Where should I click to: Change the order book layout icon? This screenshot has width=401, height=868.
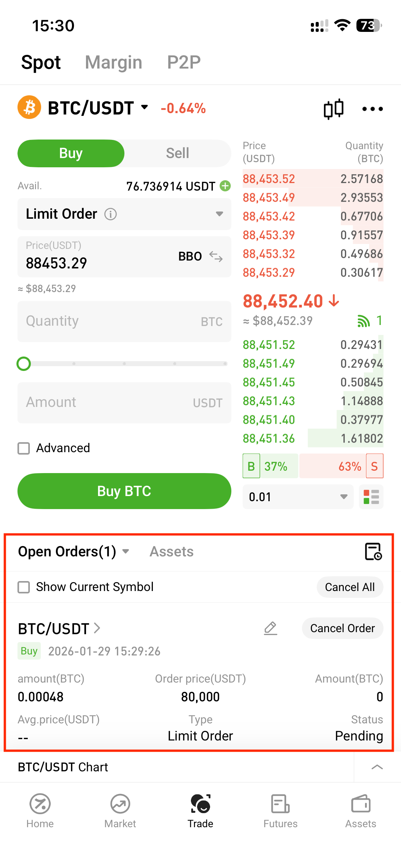371,497
